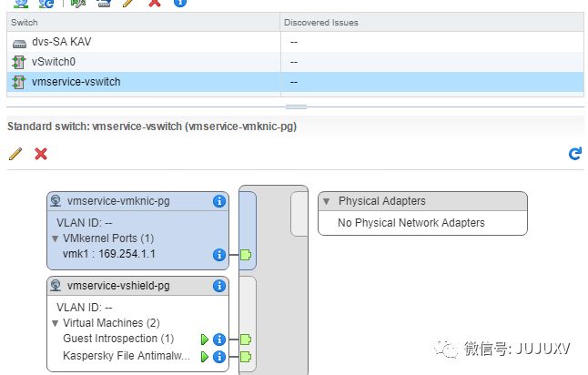This screenshot has height=375, width=588.
Task: Select Guest Introspection (1) virtual machine
Action: pyautogui.click(x=118, y=339)
